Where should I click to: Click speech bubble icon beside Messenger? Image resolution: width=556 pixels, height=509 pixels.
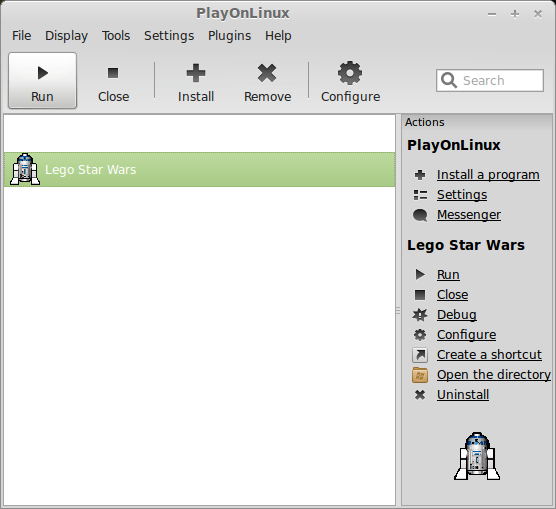coord(420,215)
